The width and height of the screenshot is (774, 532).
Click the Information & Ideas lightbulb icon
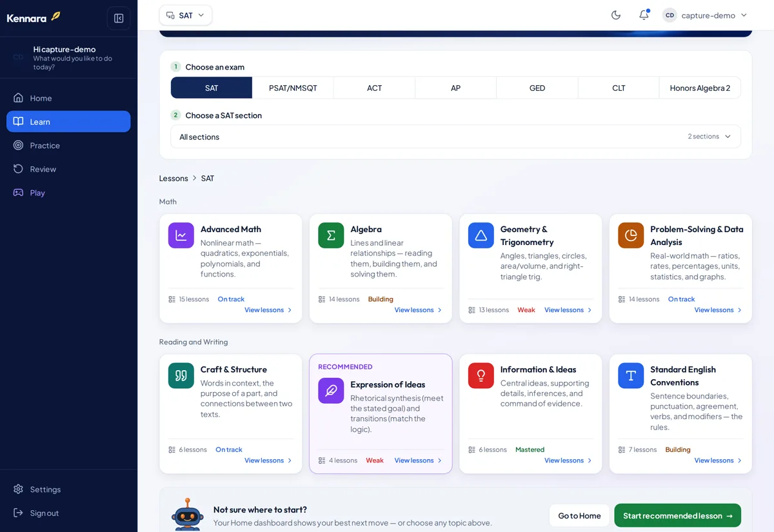(481, 376)
